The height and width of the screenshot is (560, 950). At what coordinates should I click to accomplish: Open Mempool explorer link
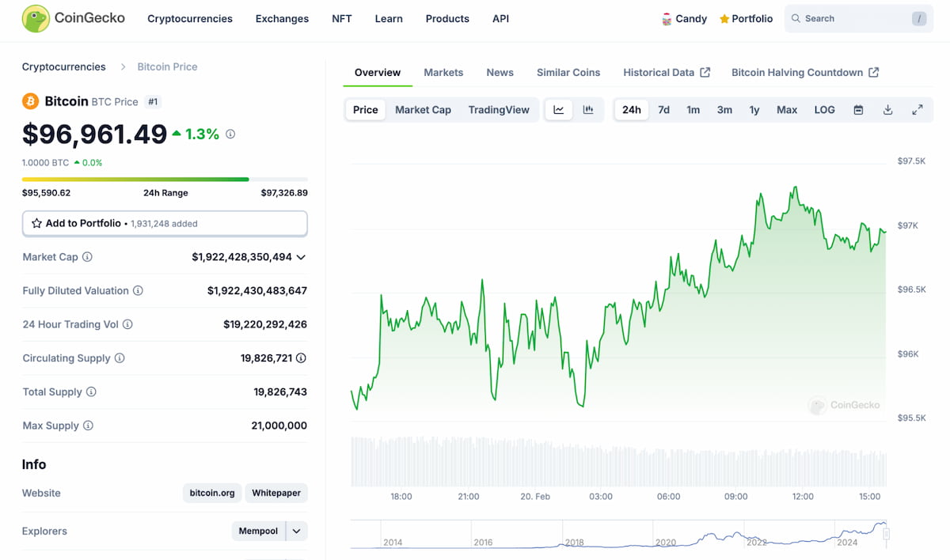[x=258, y=531]
